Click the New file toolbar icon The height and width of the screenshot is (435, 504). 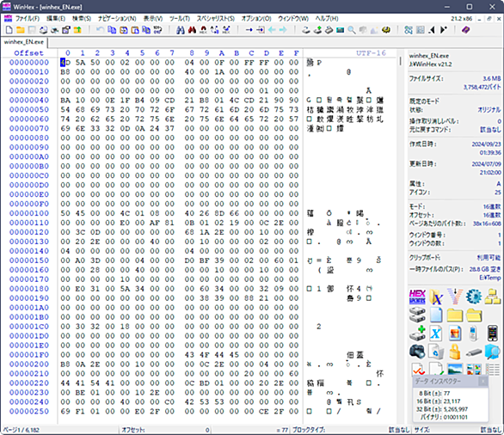pos(9,30)
